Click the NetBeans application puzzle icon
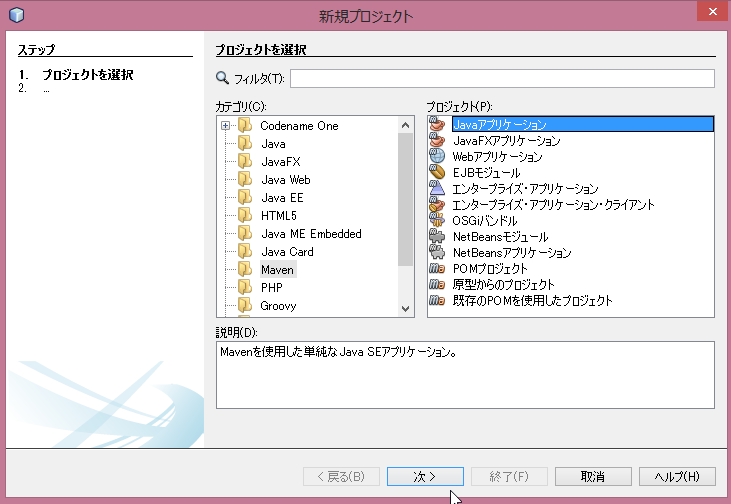Screen dimensions: 731x504 (x=437, y=252)
